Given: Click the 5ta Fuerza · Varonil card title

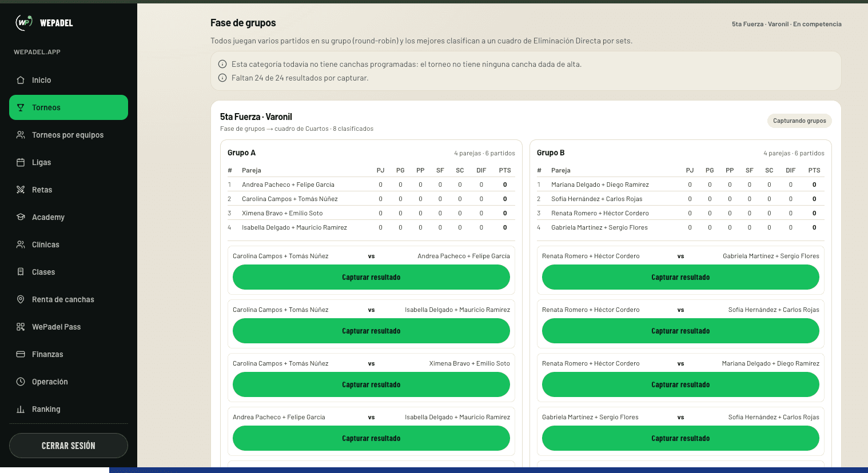Looking at the screenshot, I should tap(256, 117).
